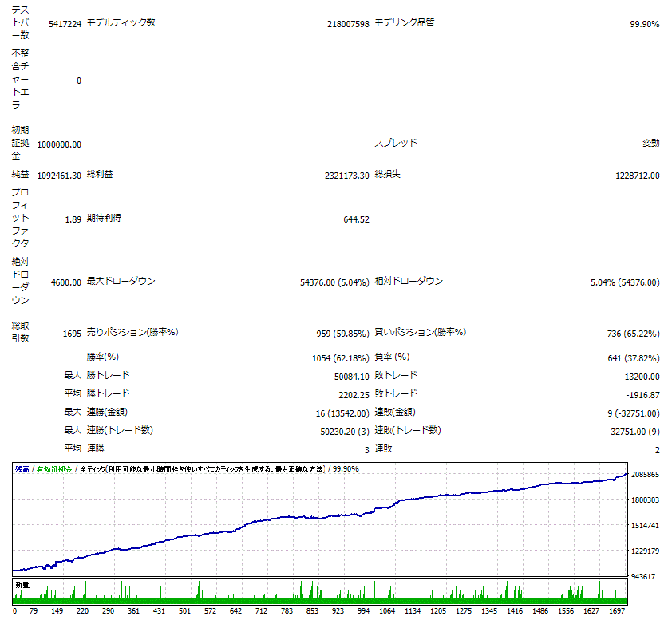Click the 買いポジション(勝率%) label
The height and width of the screenshot is (620, 672).
(x=421, y=333)
